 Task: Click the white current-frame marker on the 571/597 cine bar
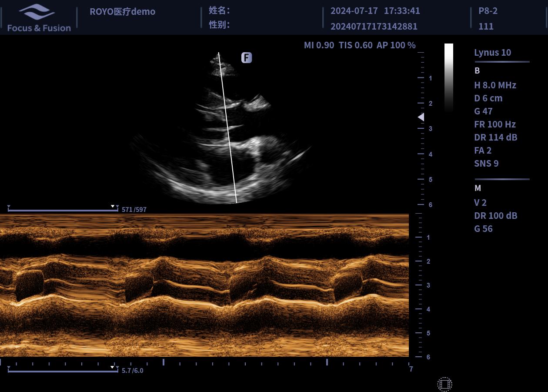point(113,206)
